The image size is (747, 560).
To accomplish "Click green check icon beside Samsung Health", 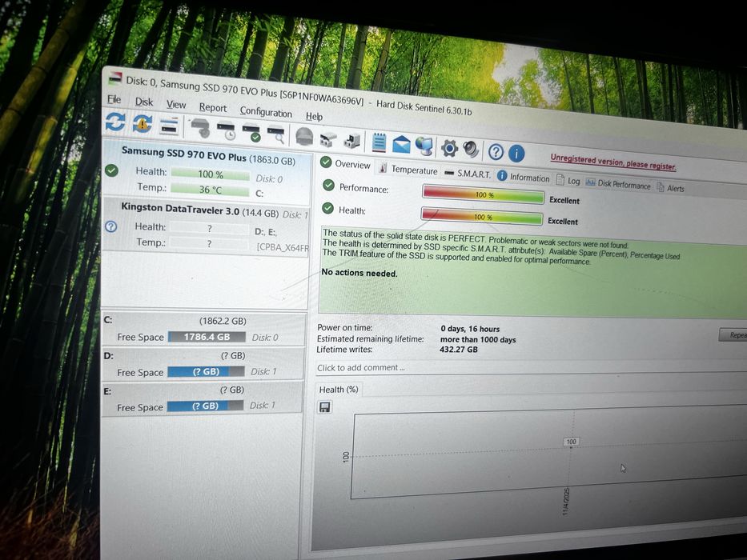I will 111,170.
